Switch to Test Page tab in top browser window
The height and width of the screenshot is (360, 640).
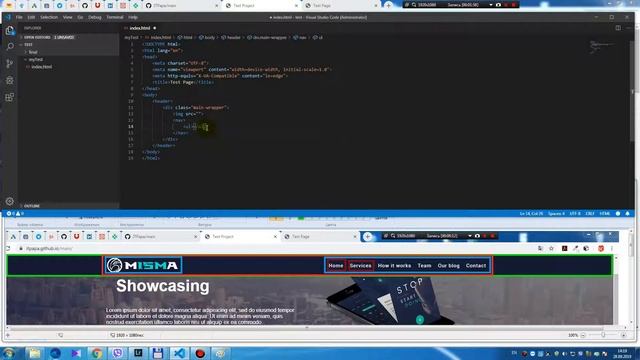(341, 6)
